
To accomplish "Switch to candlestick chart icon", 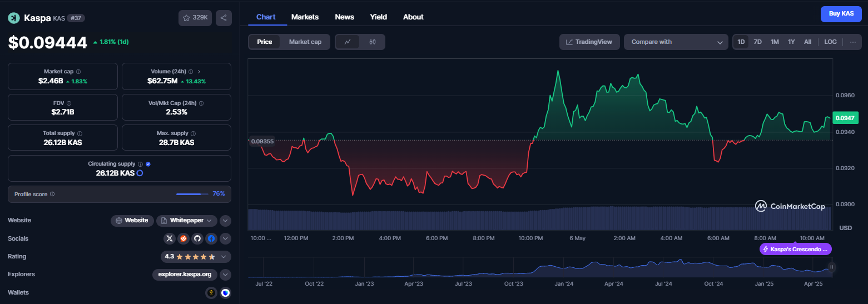I will tap(373, 42).
